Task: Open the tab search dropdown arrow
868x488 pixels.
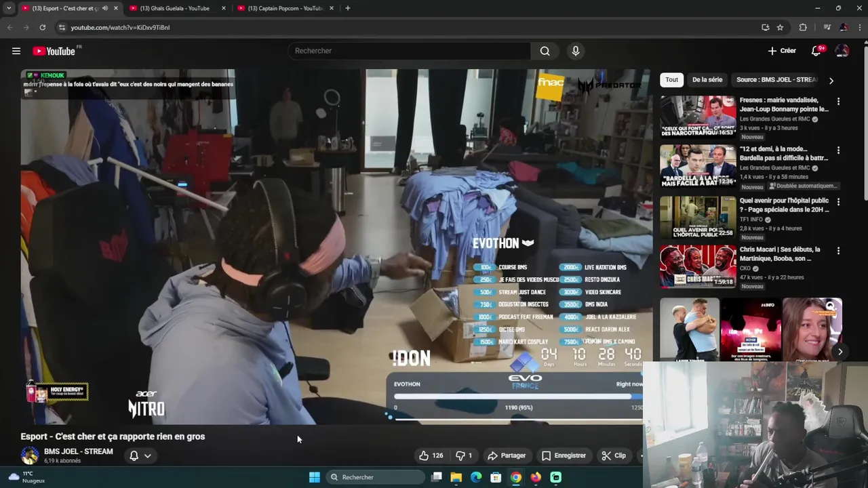Action: (9, 8)
